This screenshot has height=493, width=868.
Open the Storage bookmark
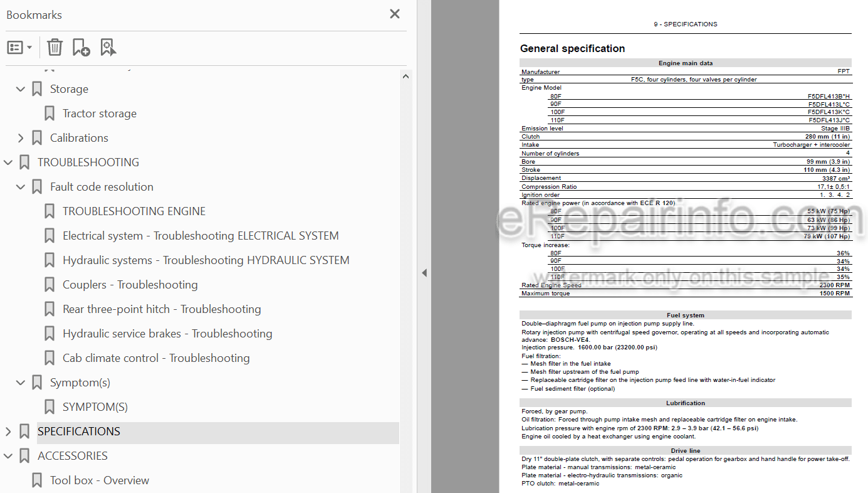tap(69, 89)
